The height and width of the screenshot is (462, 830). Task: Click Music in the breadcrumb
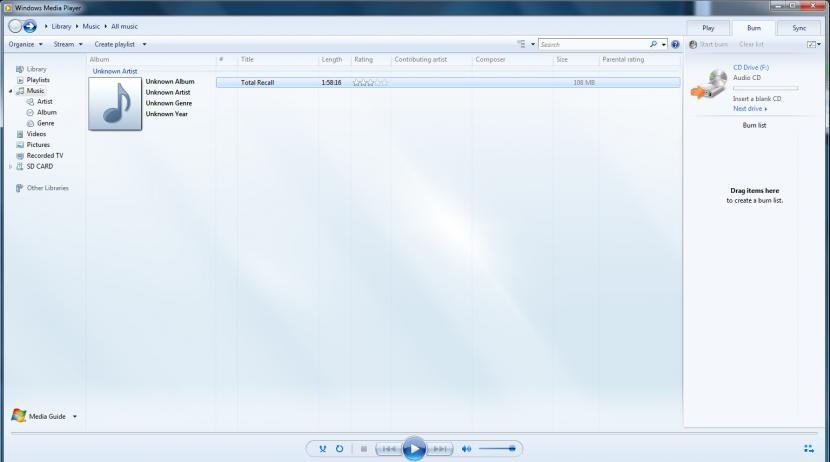click(x=91, y=26)
